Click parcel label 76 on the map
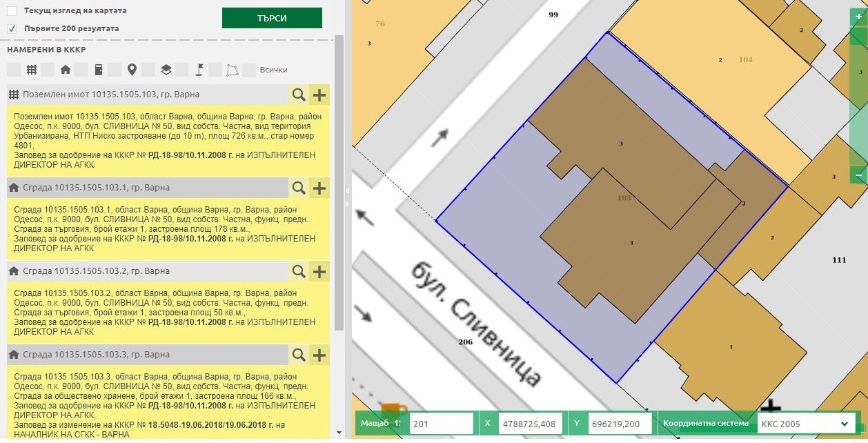Screen dimensions: 868x443 379,23
